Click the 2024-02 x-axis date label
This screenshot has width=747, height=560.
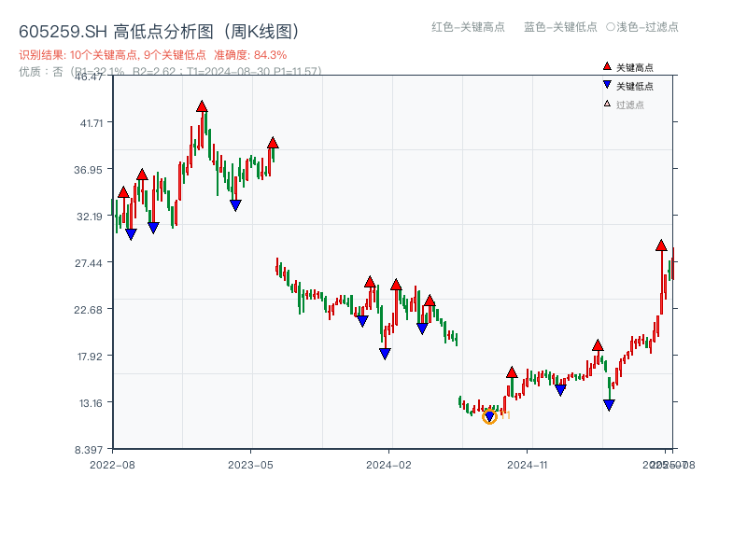pos(389,464)
